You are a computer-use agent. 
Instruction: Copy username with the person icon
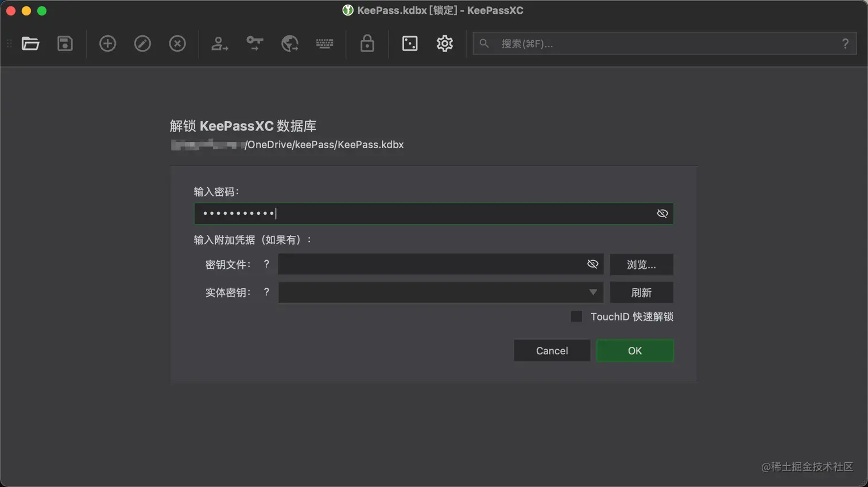[x=220, y=44]
